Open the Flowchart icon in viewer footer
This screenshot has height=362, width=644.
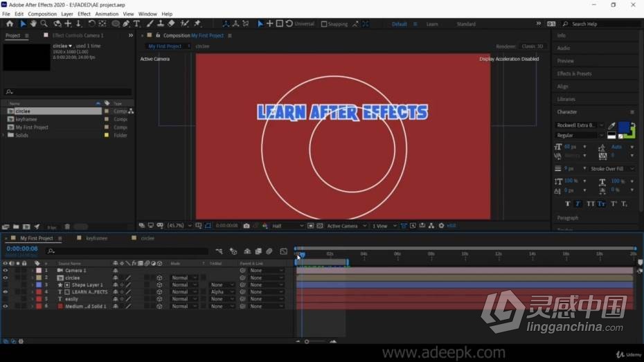pyautogui.click(x=431, y=226)
